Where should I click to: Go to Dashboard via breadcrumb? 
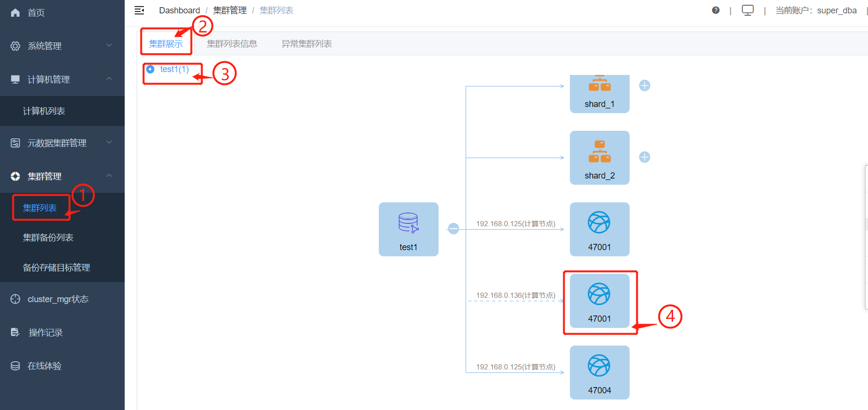(179, 11)
